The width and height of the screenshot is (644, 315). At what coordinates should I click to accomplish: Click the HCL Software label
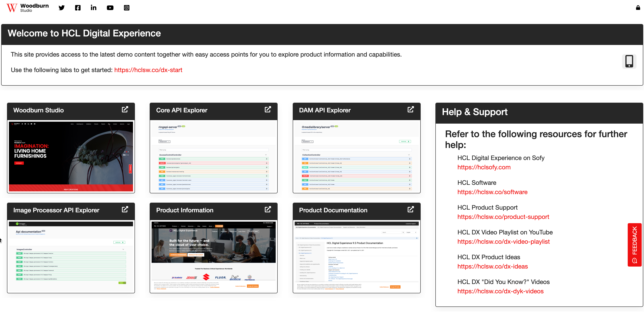477,183
